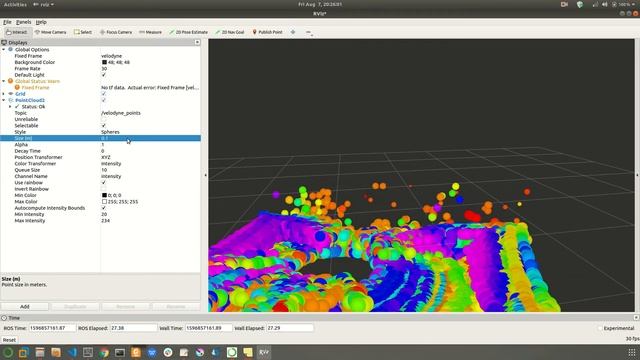640x360 pixels.
Task: Toggle the Use rainbow checkbox
Action: click(104, 182)
